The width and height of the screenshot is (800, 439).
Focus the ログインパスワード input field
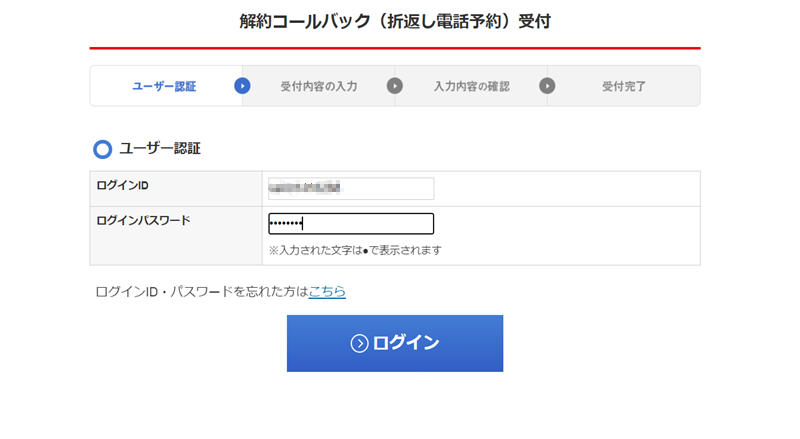351,224
